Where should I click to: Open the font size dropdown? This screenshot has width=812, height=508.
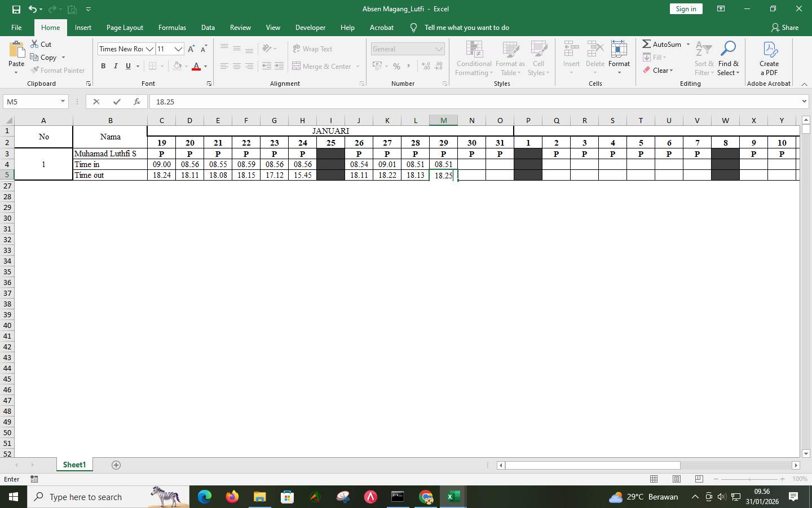(x=179, y=49)
